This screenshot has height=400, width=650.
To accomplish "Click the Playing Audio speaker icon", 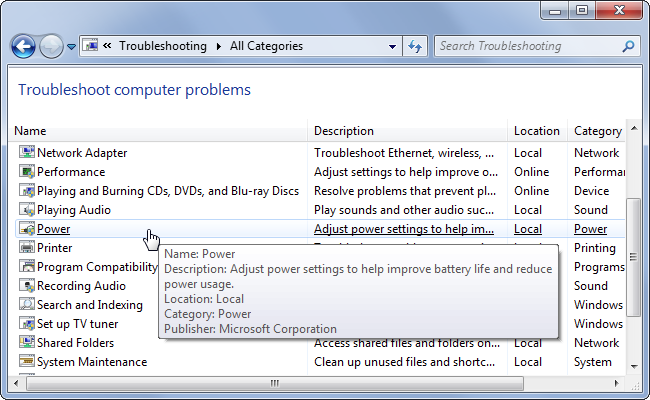I will (x=27, y=209).
